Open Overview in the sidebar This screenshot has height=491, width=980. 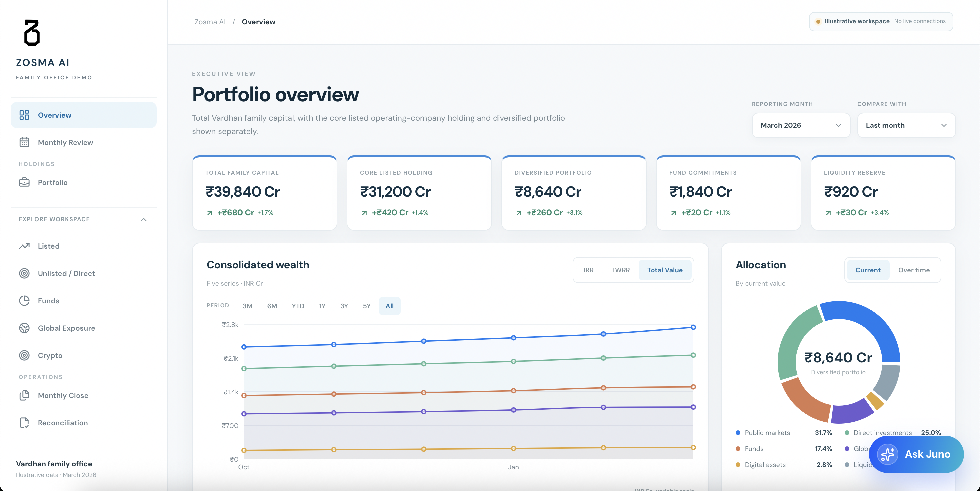click(x=83, y=115)
